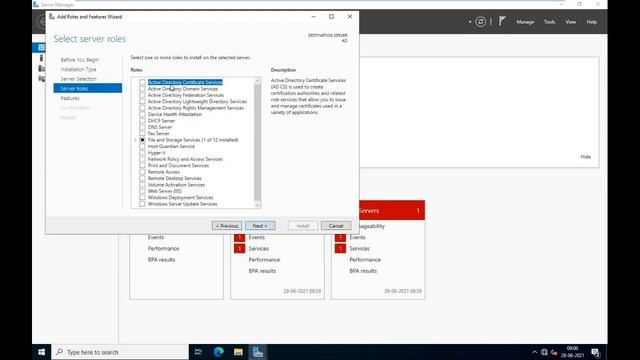
Task: Check Active Directory Certificate Services
Action: tap(142, 82)
